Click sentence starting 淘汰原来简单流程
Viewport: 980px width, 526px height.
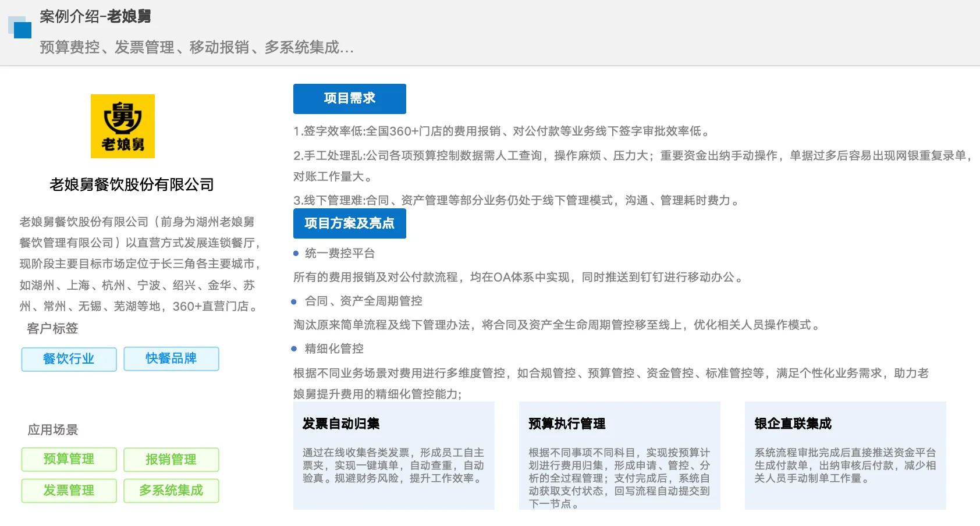(x=558, y=325)
